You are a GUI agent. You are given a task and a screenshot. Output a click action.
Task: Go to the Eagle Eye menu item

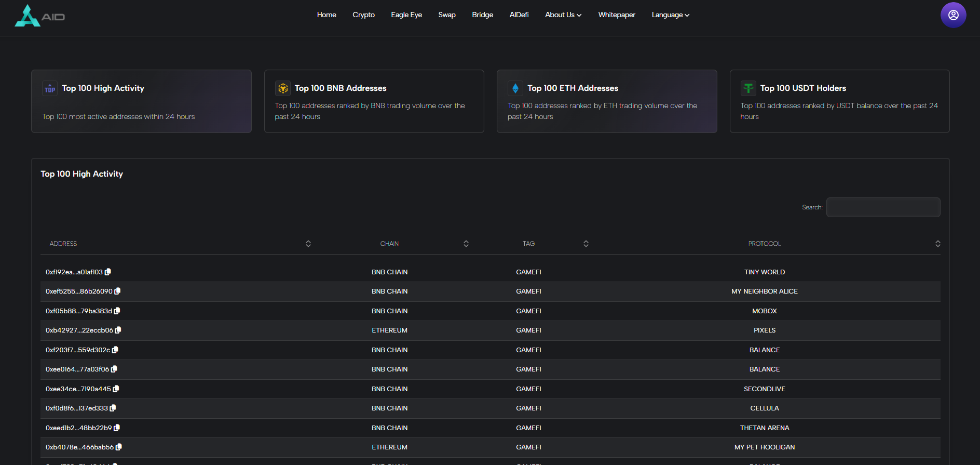click(x=406, y=15)
